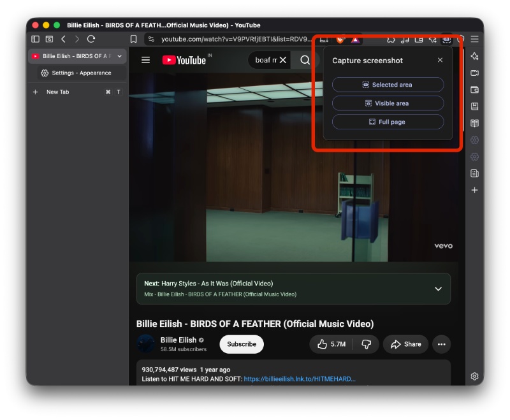Click the YouTube search magnifier button
This screenshot has height=420, width=510.
[x=305, y=60]
